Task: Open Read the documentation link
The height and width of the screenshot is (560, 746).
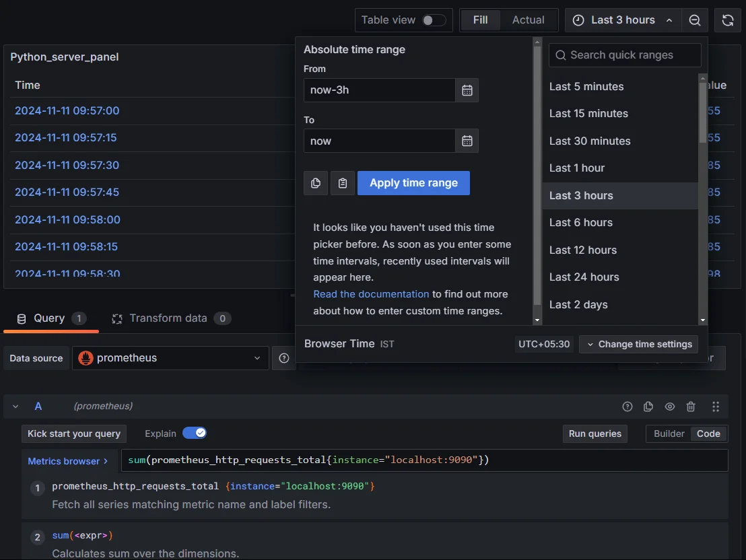Action: click(370, 294)
